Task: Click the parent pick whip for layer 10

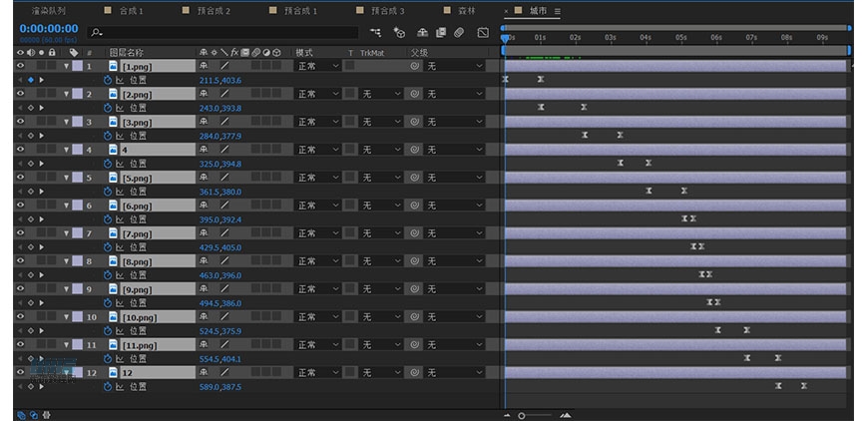Action: pyautogui.click(x=414, y=317)
